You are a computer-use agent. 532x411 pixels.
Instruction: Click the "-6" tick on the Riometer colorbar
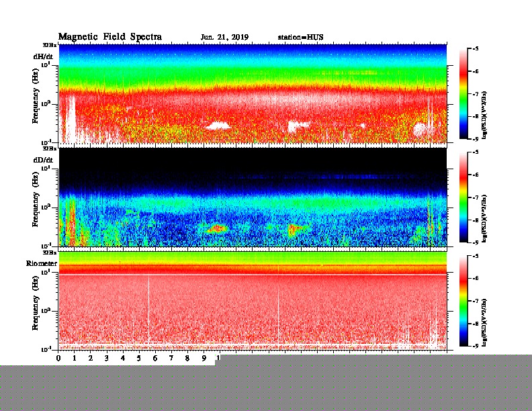476,278
